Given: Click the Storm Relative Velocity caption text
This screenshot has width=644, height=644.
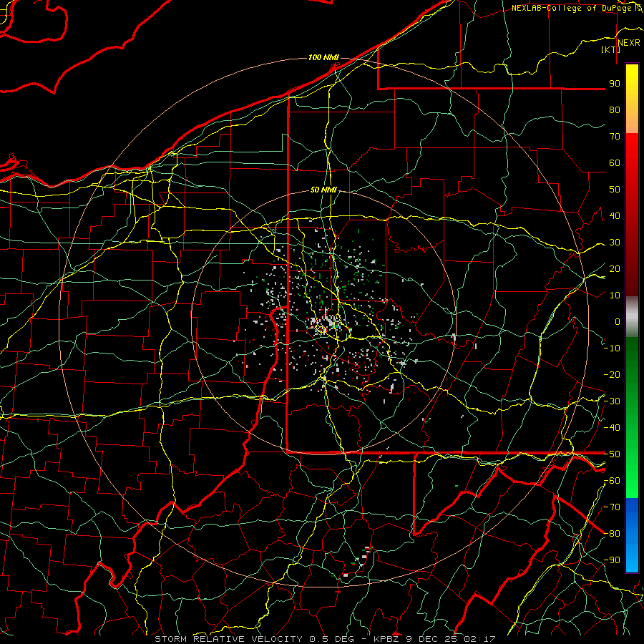Looking at the screenshot, I should click(228, 639).
